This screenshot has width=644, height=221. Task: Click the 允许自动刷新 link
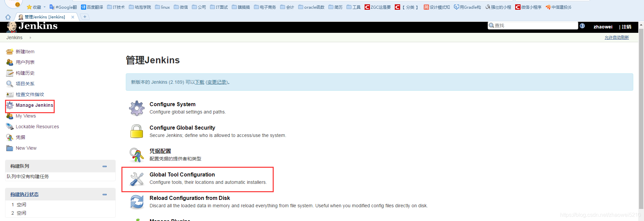pyautogui.click(x=616, y=38)
